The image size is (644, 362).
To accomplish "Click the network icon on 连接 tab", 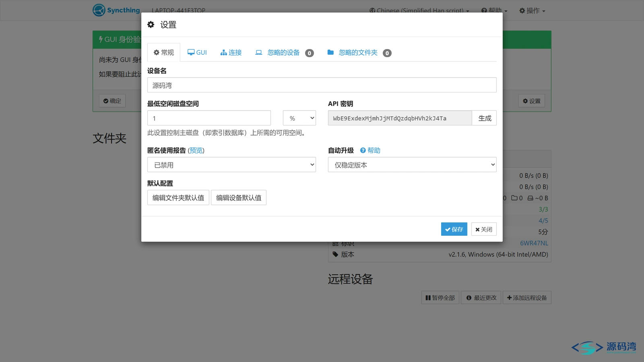I will (x=223, y=53).
